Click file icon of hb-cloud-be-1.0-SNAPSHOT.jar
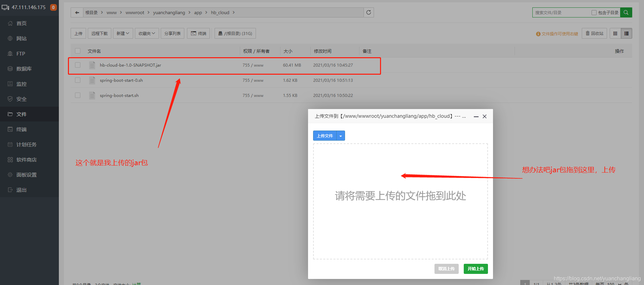 (x=92, y=65)
